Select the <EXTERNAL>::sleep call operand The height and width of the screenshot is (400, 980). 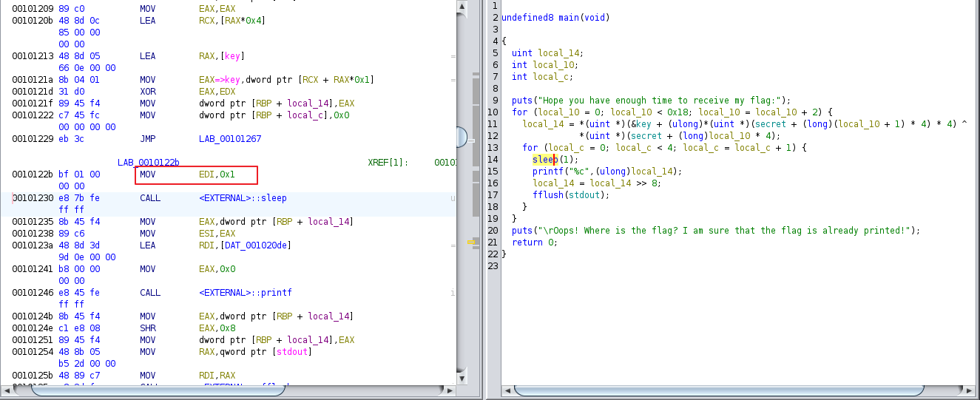click(x=243, y=198)
